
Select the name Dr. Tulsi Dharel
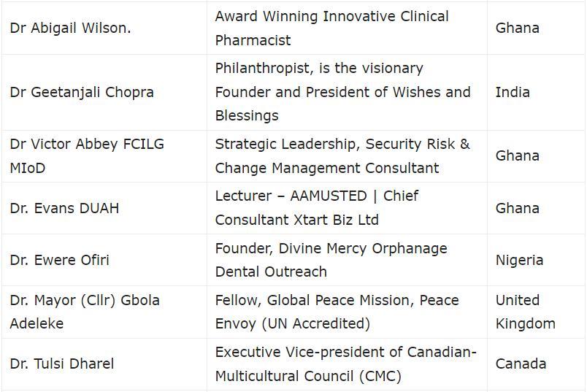pyautogui.click(x=62, y=364)
